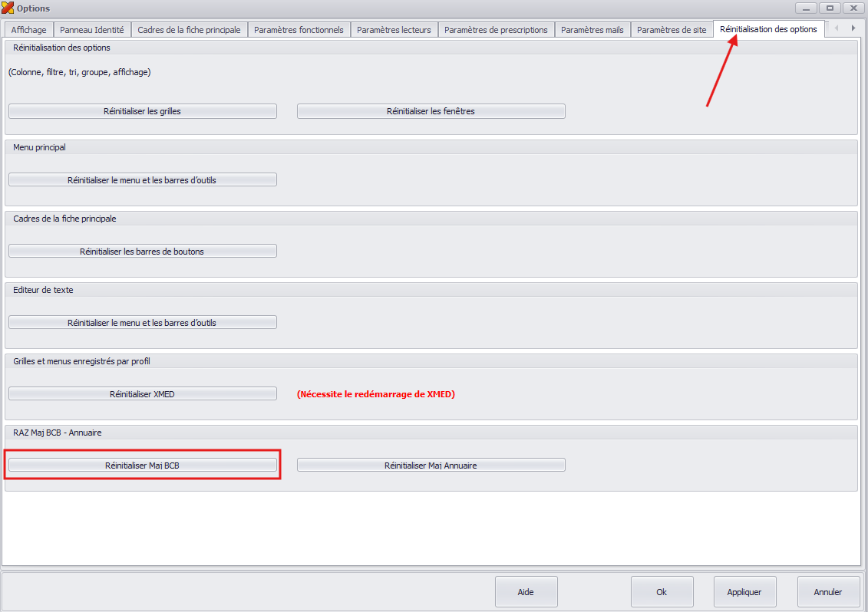Open the Paramètres de site tab

pos(672,30)
